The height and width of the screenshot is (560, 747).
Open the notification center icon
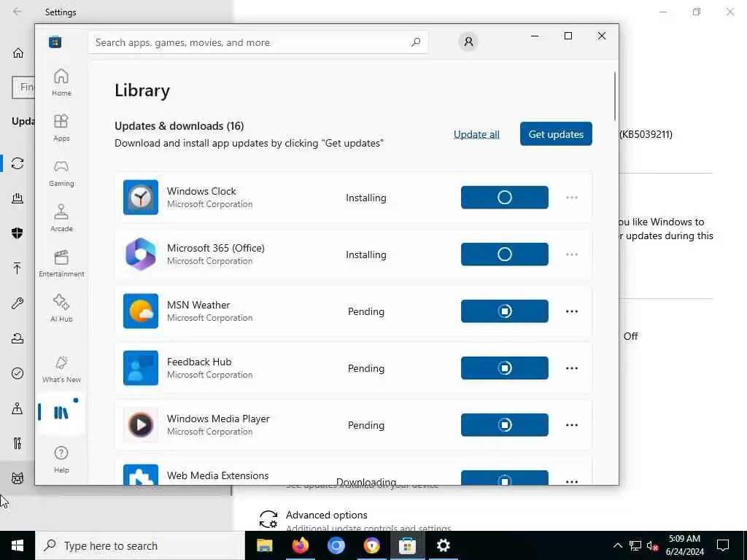tap(723, 545)
